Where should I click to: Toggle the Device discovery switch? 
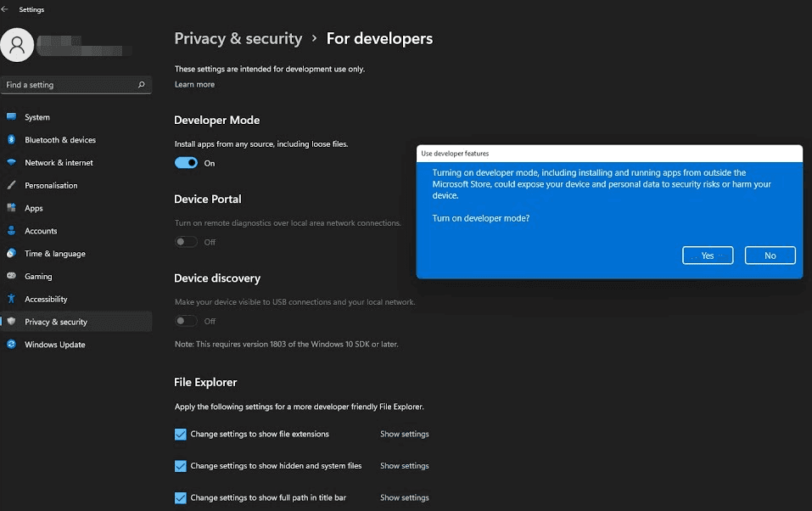(186, 321)
